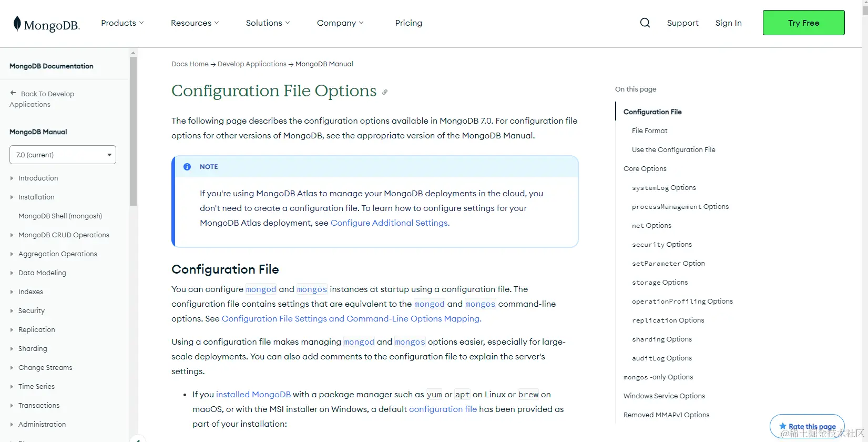
Task: Click the first mongod inline code link
Action: [x=261, y=289]
